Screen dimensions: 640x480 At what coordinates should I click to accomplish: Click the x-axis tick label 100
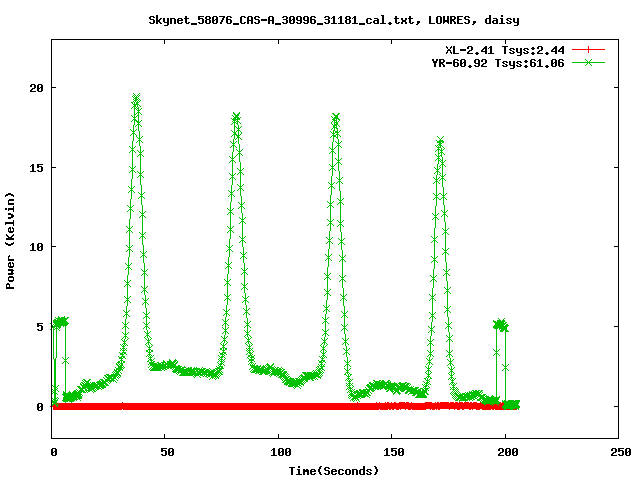(281, 452)
